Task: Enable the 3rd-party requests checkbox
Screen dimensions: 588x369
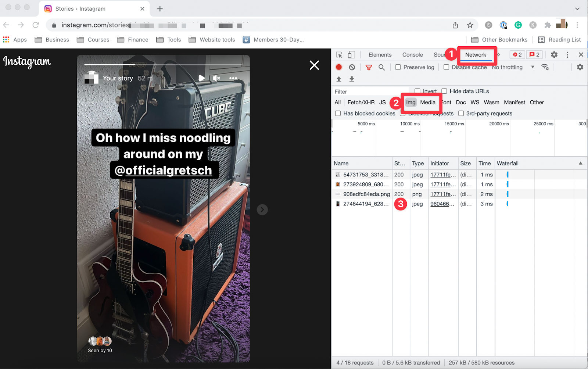Action: point(461,114)
